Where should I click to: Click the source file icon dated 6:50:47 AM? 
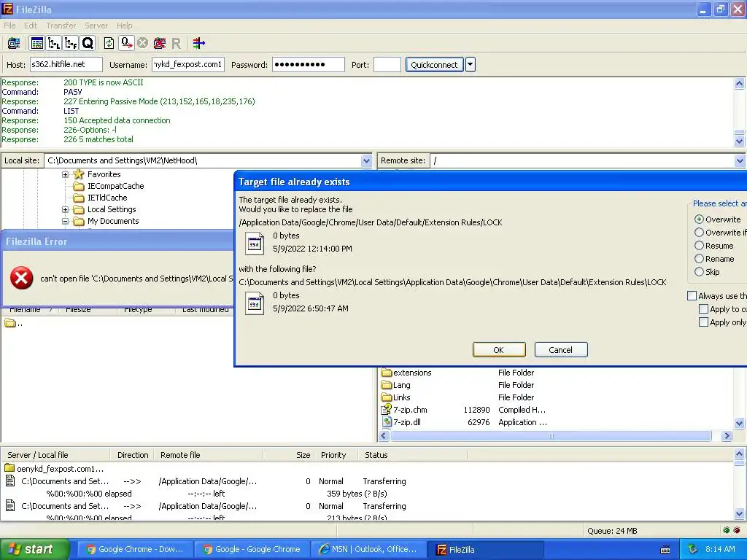coord(255,303)
